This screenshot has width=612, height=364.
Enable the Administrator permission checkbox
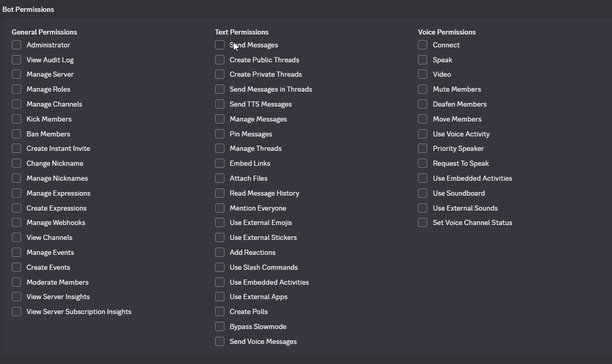[x=16, y=45]
